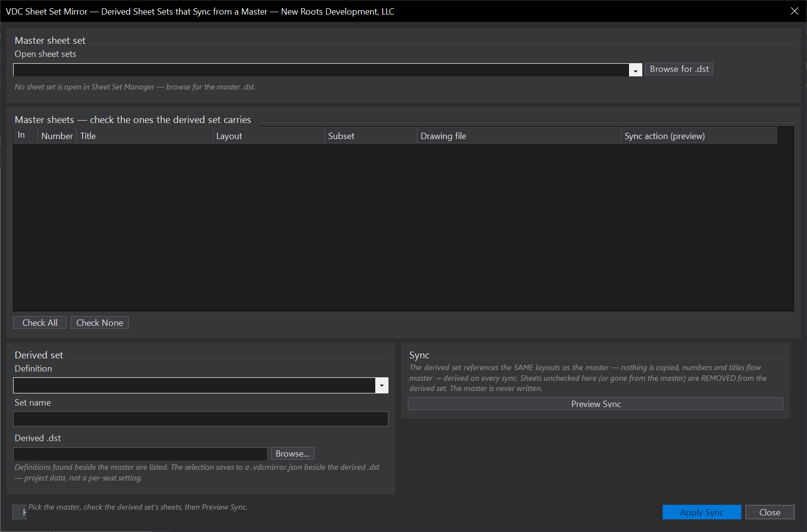The width and height of the screenshot is (807, 532).
Task: Open the Open sheet sets dropdown arrow
Action: [635, 70]
